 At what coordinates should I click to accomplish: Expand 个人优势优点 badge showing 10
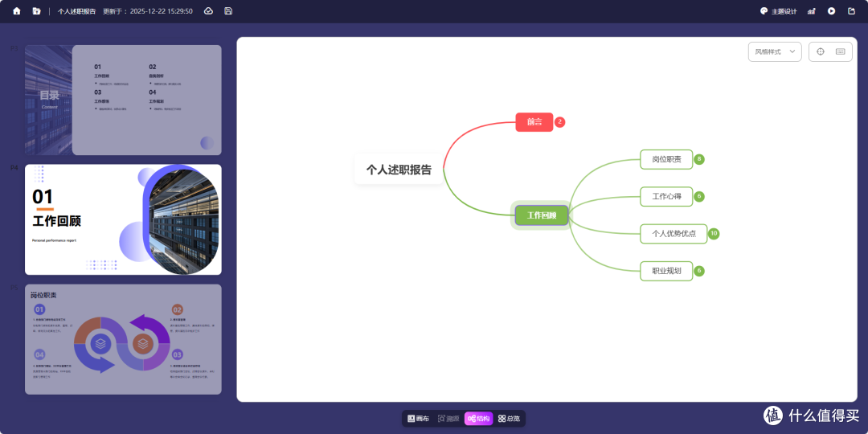(x=714, y=234)
